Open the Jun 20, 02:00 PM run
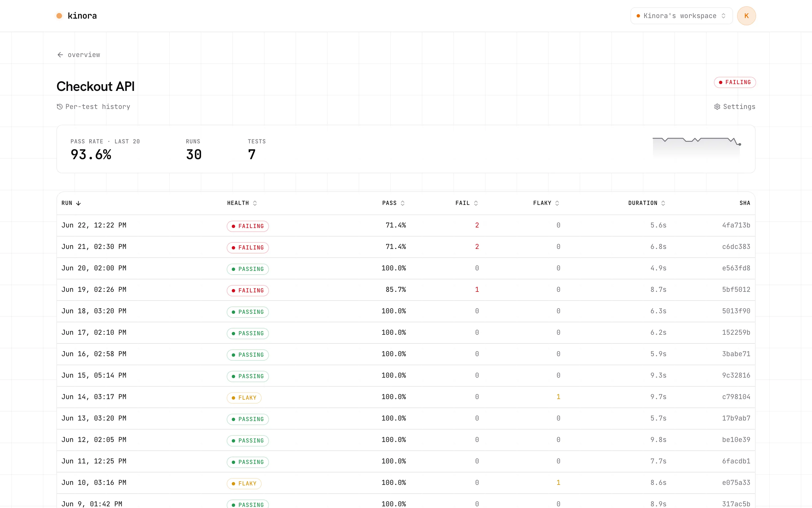The height and width of the screenshot is (508, 812). click(x=406, y=268)
